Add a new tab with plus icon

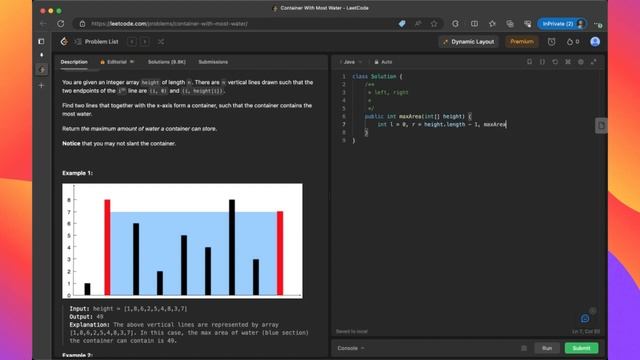click(41, 85)
